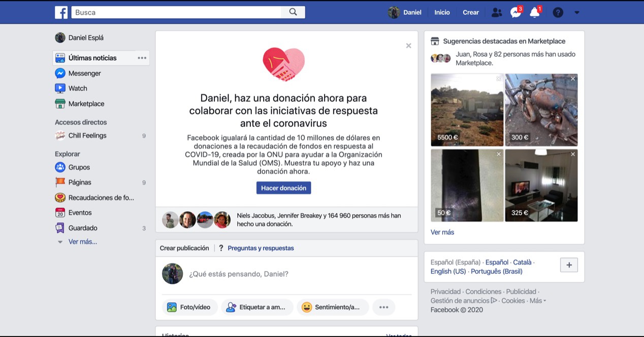This screenshot has height=337, width=644.
Task: Dismiss the 300 € listing
Action: click(573, 79)
